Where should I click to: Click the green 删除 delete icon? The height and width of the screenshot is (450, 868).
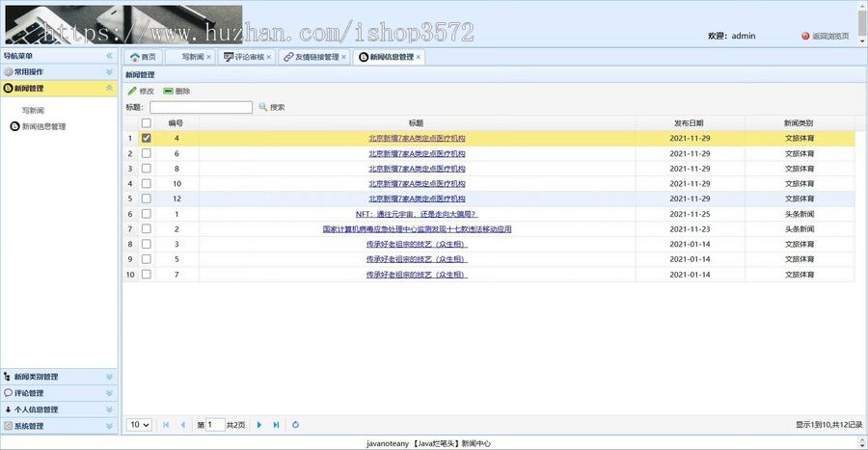168,92
